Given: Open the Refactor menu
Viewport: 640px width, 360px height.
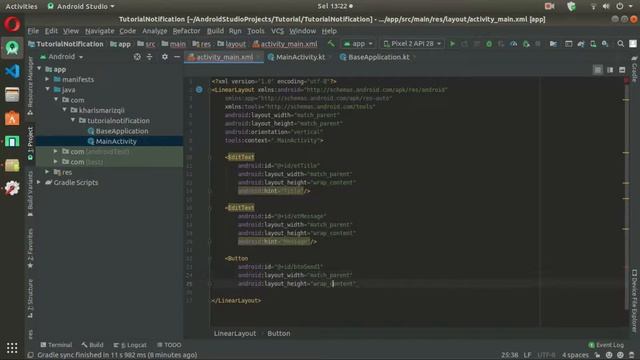Looking at the screenshot, I should pos(186,31).
